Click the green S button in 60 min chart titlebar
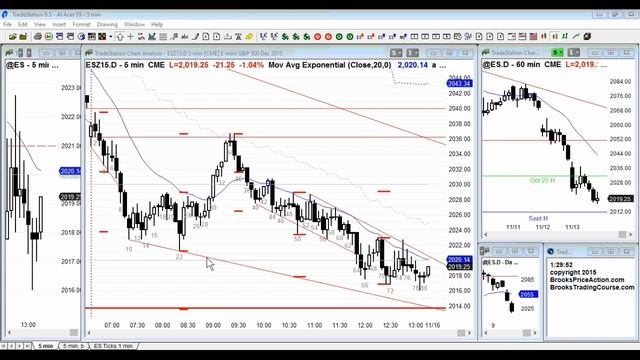Screen dimensions: 640x360 click(557, 53)
